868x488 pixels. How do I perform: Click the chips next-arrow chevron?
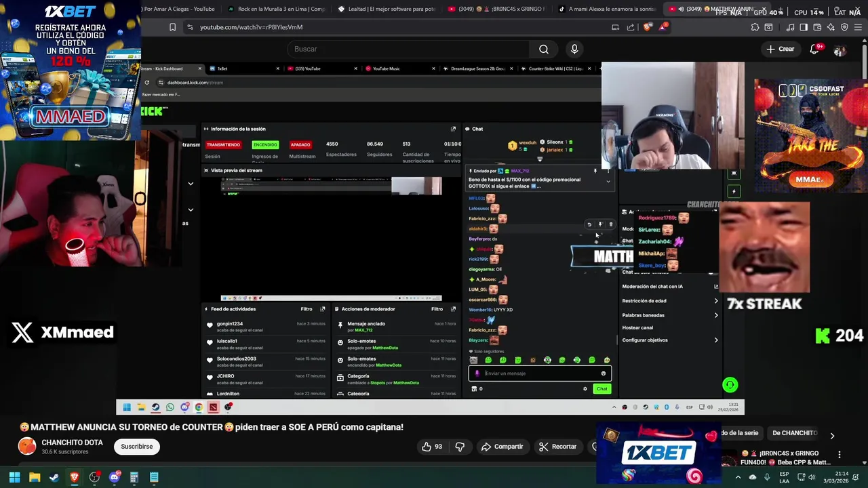tap(832, 436)
